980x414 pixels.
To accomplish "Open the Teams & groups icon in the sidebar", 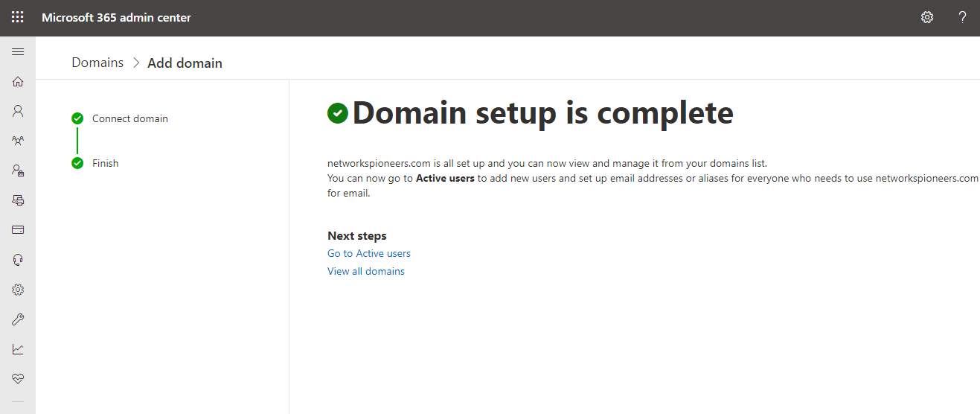I will pos(18,141).
